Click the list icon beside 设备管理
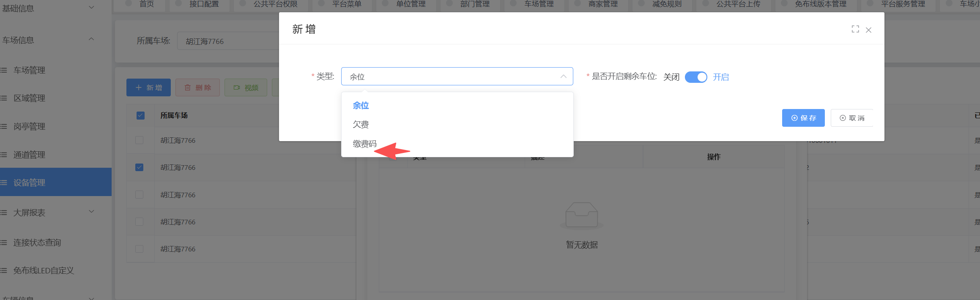Image resolution: width=980 pixels, height=300 pixels. [4, 183]
